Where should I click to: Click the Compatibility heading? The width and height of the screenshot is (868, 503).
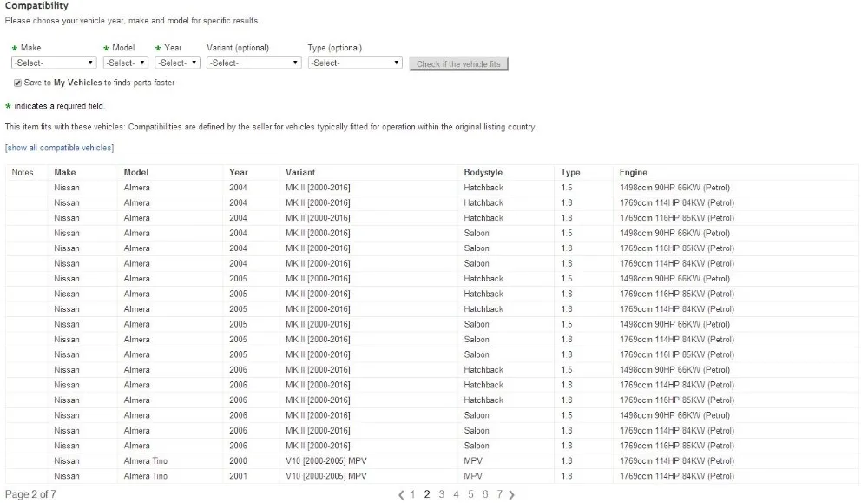(x=36, y=5)
